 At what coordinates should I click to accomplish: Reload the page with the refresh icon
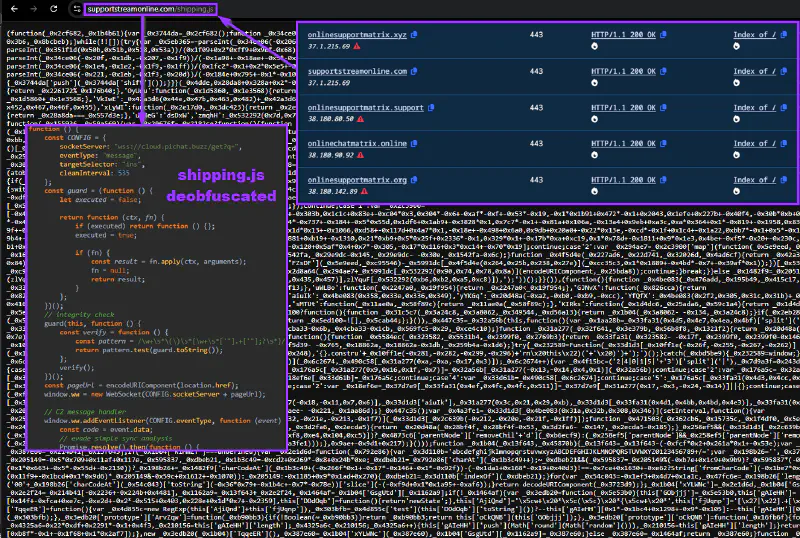coord(54,9)
